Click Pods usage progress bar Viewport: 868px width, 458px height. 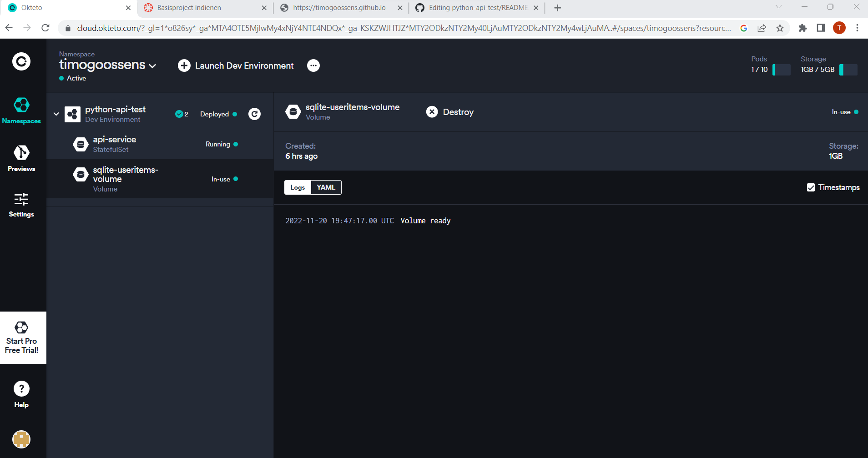pyautogui.click(x=781, y=70)
